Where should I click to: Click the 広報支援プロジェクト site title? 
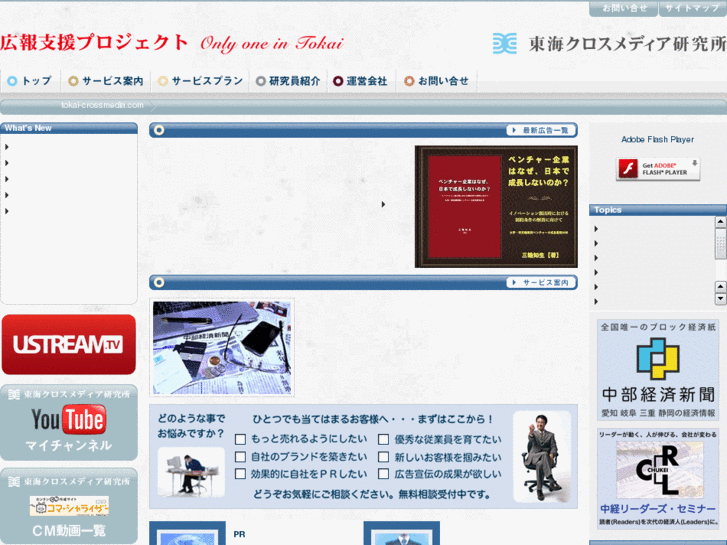tap(94, 43)
